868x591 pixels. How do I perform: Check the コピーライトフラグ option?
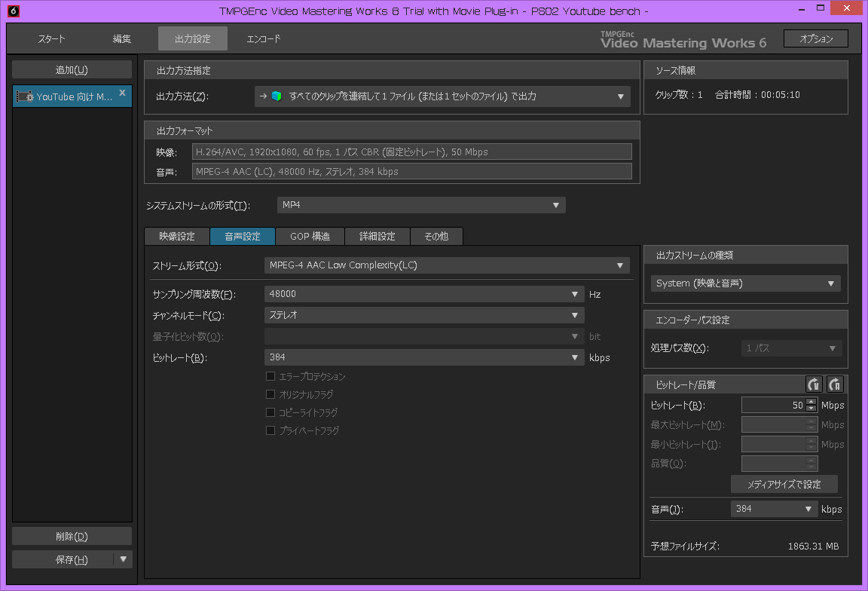pos(270,412)
